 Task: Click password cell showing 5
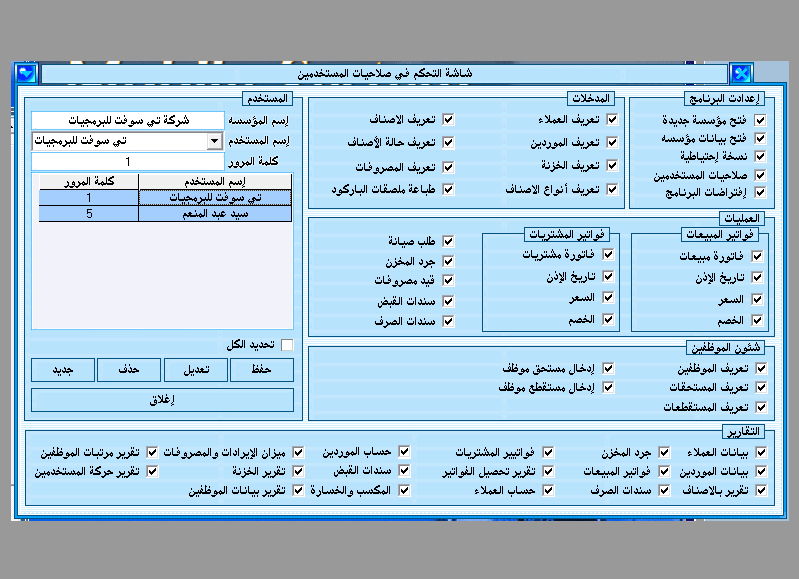point(89,214)
